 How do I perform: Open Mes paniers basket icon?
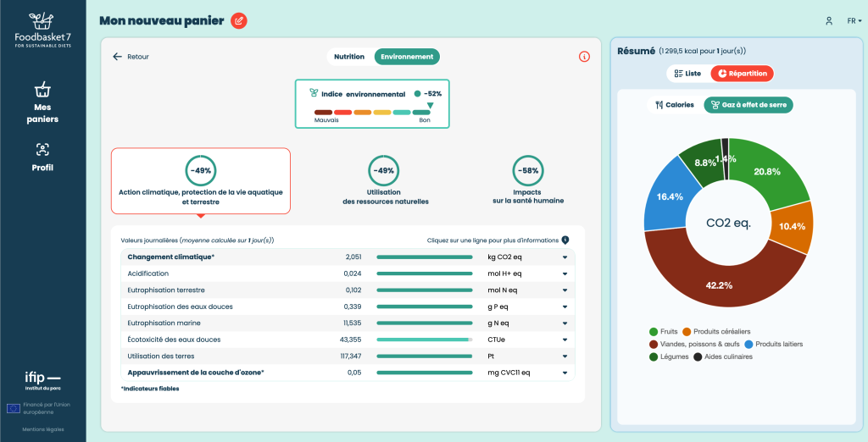point(42,89)
